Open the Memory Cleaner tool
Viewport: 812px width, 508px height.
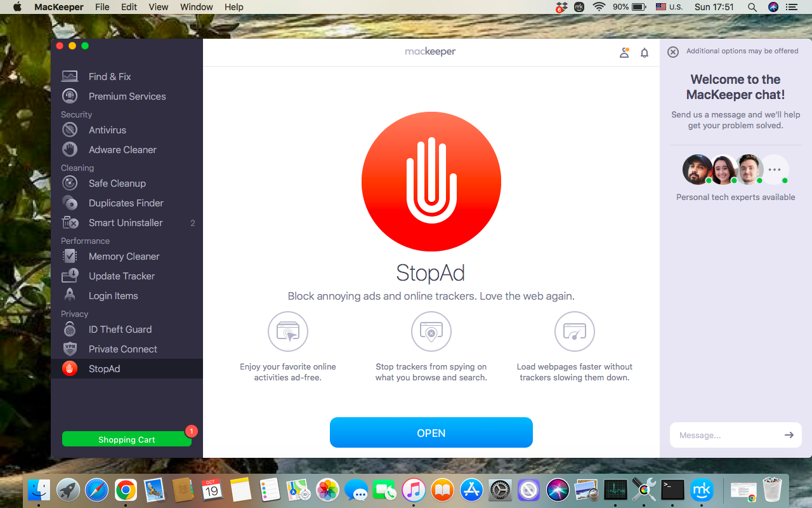click(122, 256)
